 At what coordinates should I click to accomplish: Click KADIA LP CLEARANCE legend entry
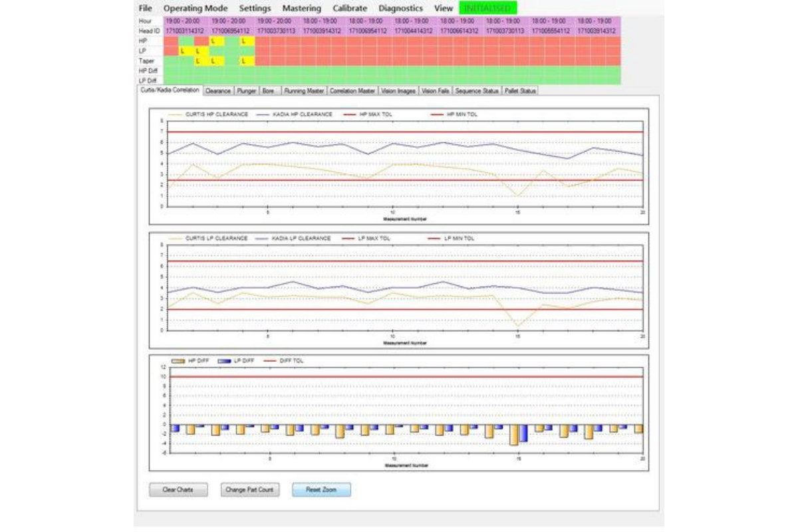pos(292,238)
